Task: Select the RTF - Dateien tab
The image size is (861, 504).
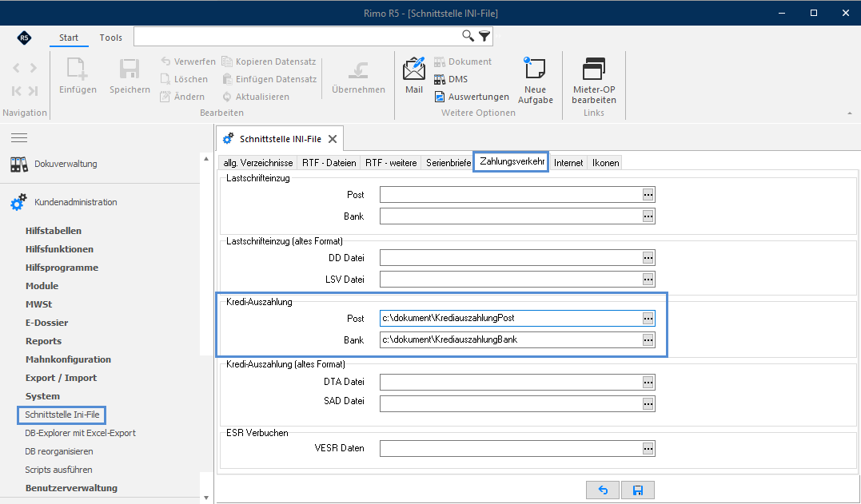Action: [x=329, y=162]
